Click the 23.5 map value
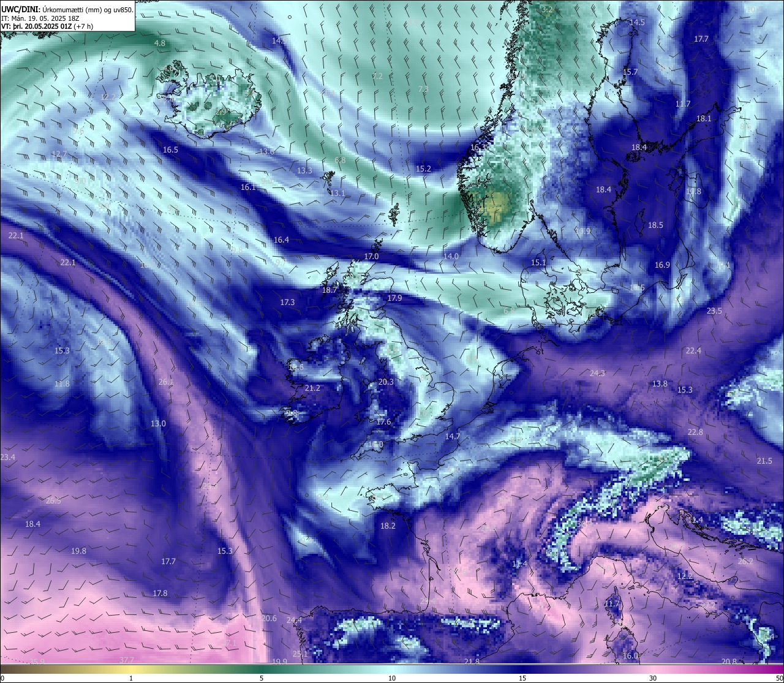 point(714,311)
